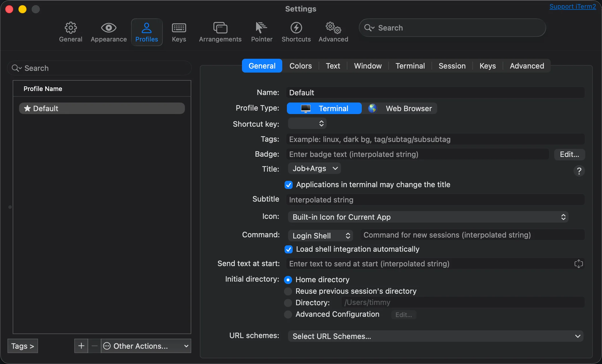Open Advanced settings gears icon
The height and width of the screenshot is (364, 602).
click(x=333, y=28)
